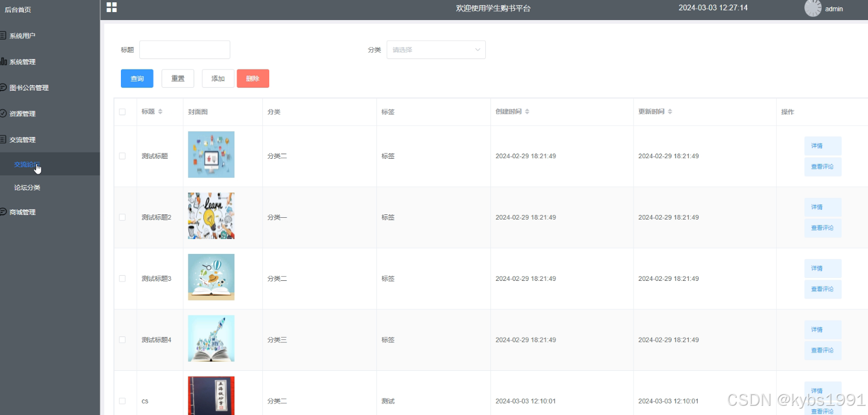Open 详情 for 测试标题
The image size is (868, 415).
coord(823,146)
